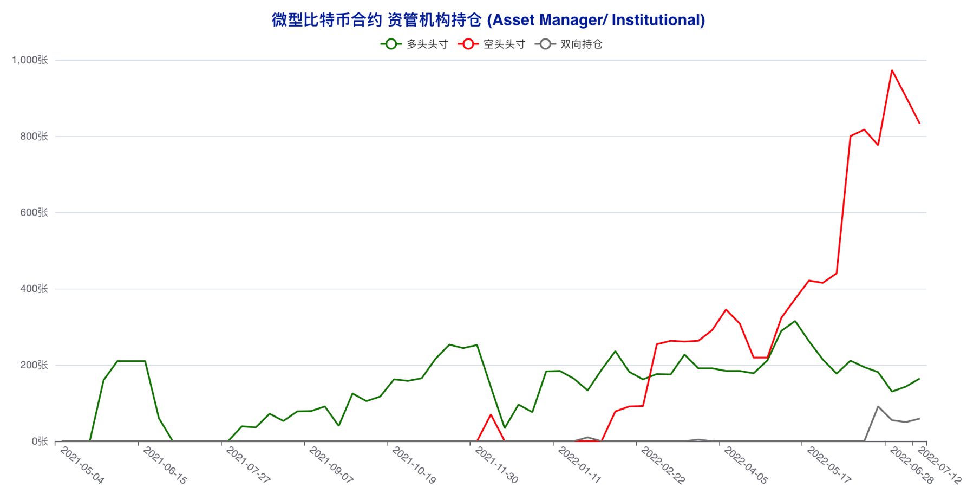Toggle the 双向持仓 legend series

(x=569, y=44)
